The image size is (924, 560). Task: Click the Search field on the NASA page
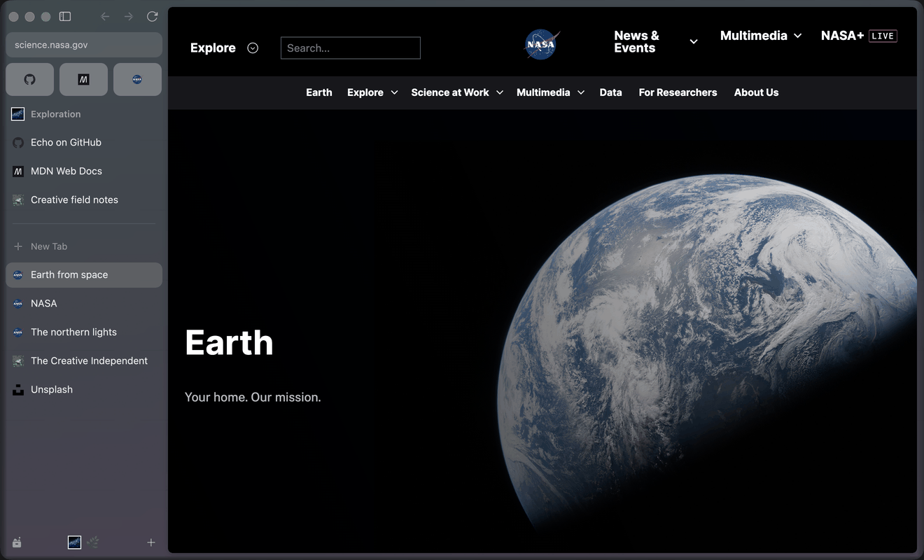[x=351, y=48]
